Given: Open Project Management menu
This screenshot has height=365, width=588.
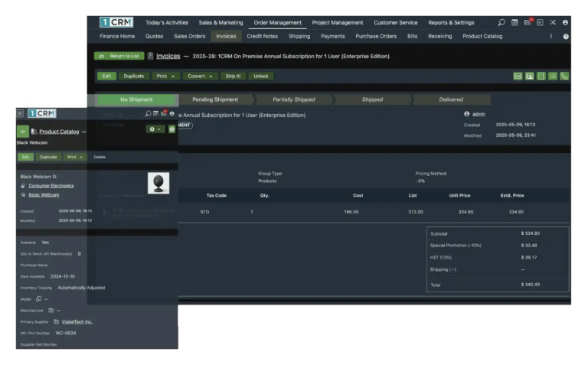Looking at the screenshot, I should (x=338, y=22).
